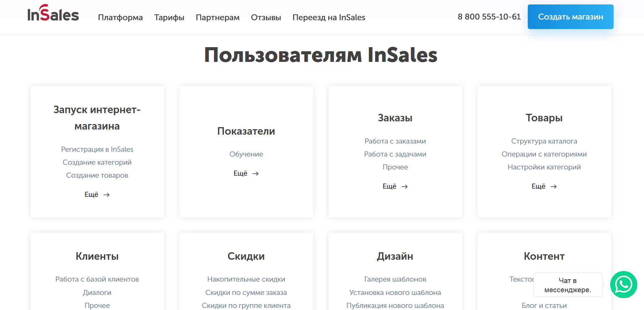
Task: Expand Ещё in the Заказы card
Action: pyautogui.click(x=395, y=186)
